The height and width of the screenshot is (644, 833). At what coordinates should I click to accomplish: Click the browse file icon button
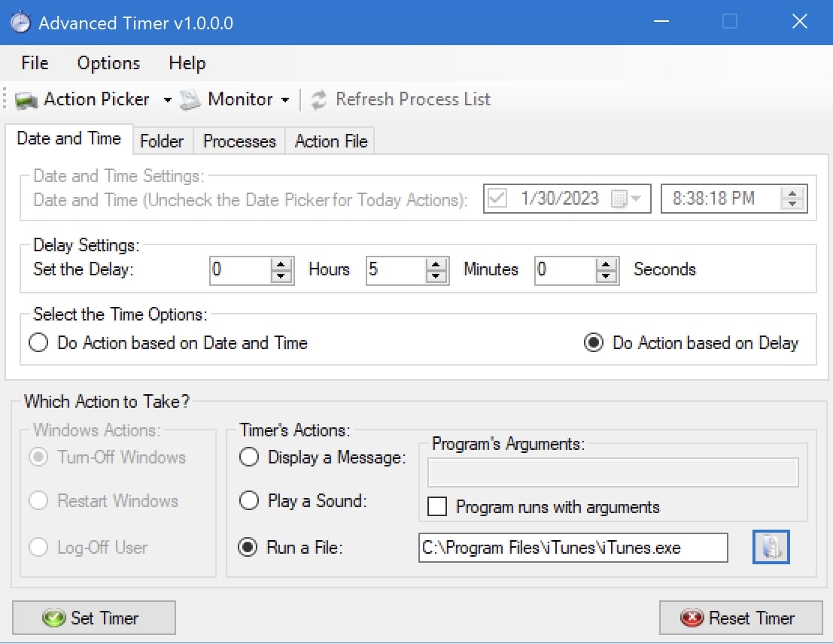click(771, 547)
